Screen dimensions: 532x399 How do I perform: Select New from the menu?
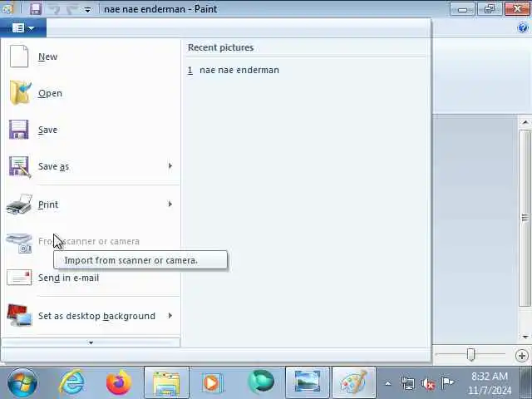pos(91,57)
